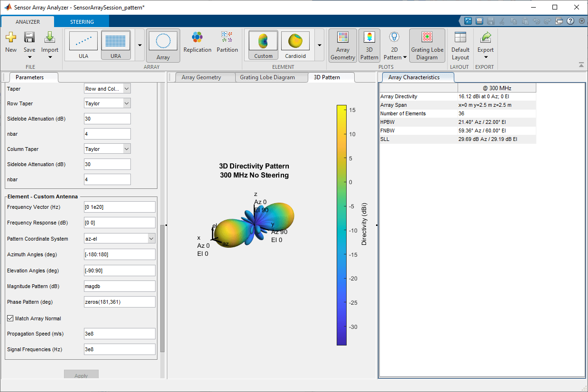Switch to the STEERING ribbon tab

pos(81,21)
